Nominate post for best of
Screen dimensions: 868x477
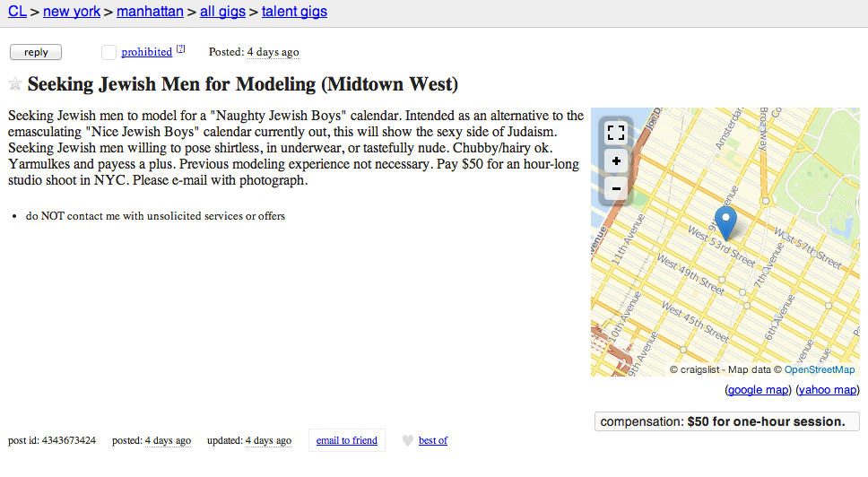(x=433, y=440)
